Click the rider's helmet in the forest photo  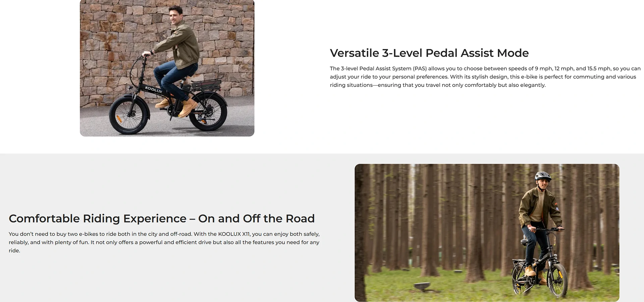[543, 175]
